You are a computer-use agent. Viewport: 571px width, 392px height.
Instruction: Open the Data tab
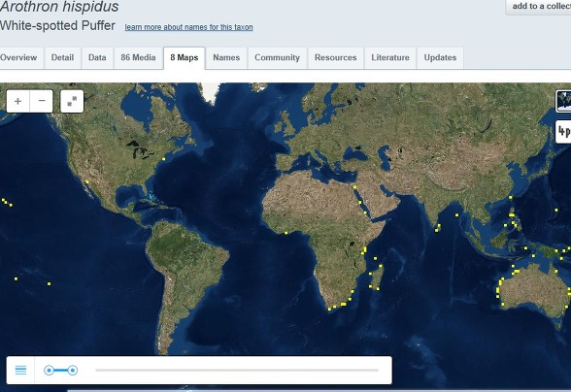click(97, 58)
